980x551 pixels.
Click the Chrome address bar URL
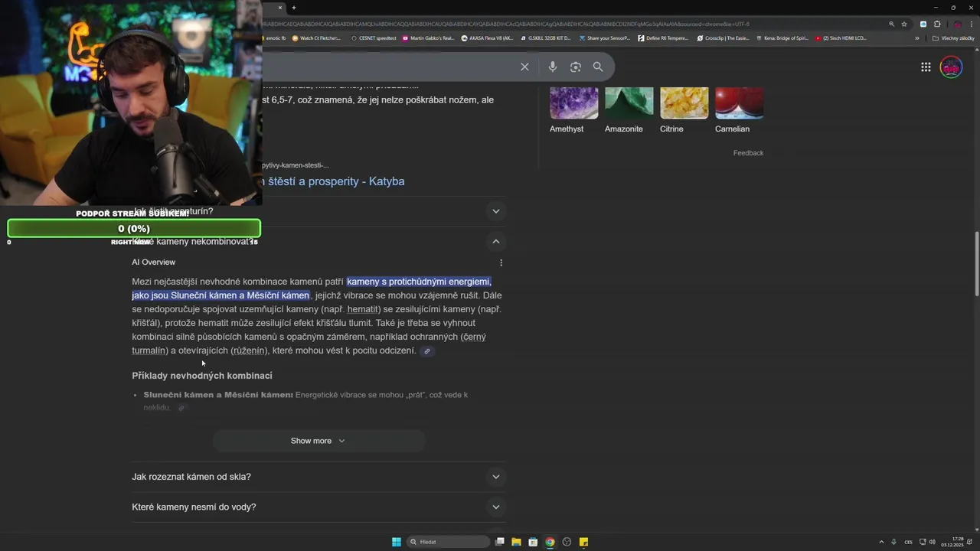pos(505,24)
